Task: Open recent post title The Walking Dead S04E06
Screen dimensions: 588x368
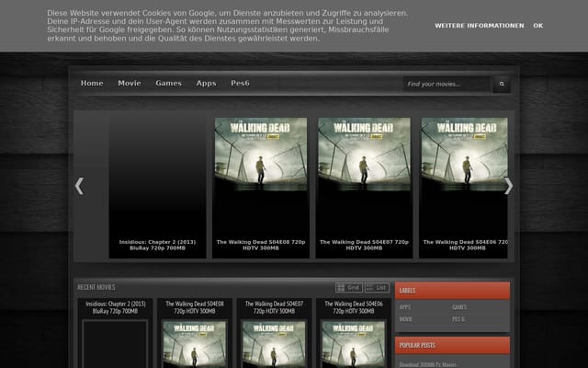Action: click(354, 307)
